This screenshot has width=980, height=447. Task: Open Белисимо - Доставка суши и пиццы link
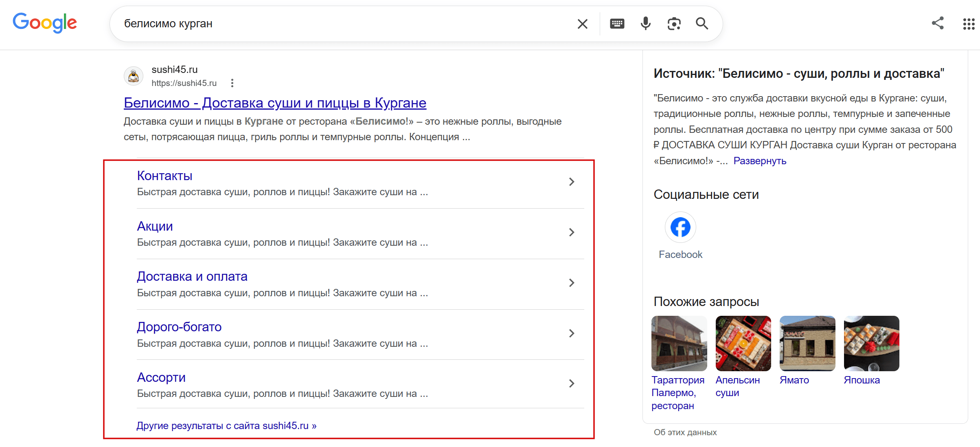tap(275, 103)
